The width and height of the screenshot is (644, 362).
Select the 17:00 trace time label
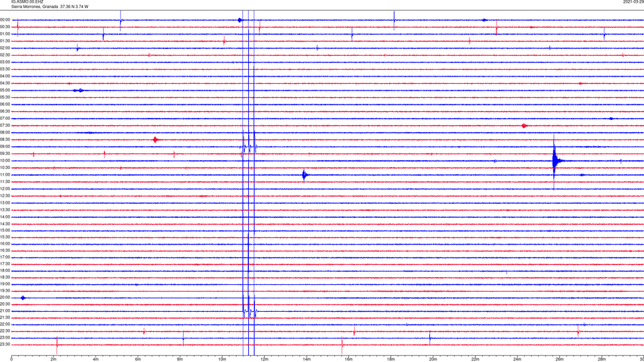(x=5, y=257)
